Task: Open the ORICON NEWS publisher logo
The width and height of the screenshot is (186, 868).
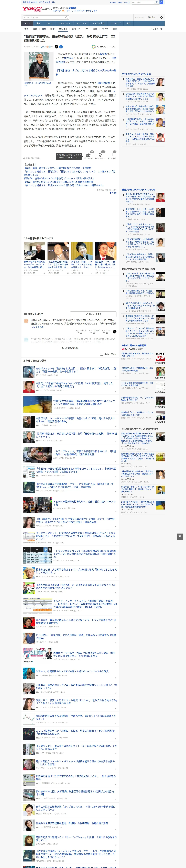Action: click(104, 47)
